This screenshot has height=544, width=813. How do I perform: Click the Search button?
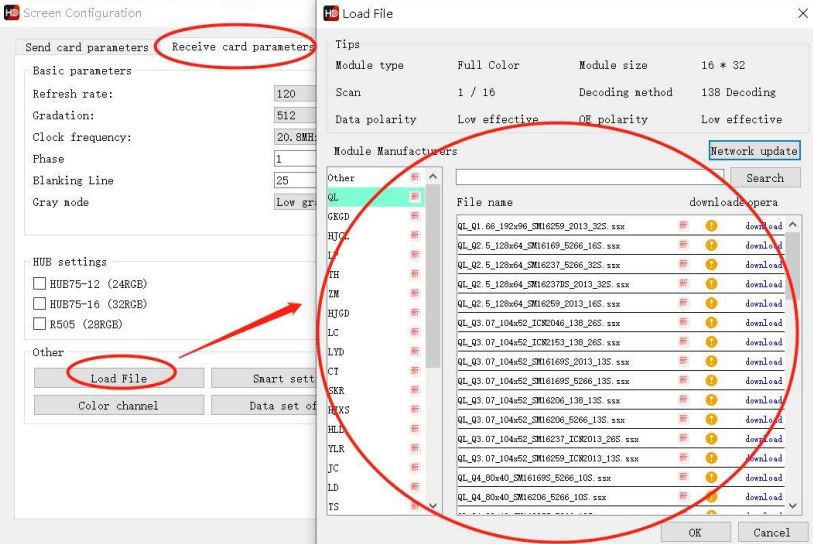(x=765, y=177)
